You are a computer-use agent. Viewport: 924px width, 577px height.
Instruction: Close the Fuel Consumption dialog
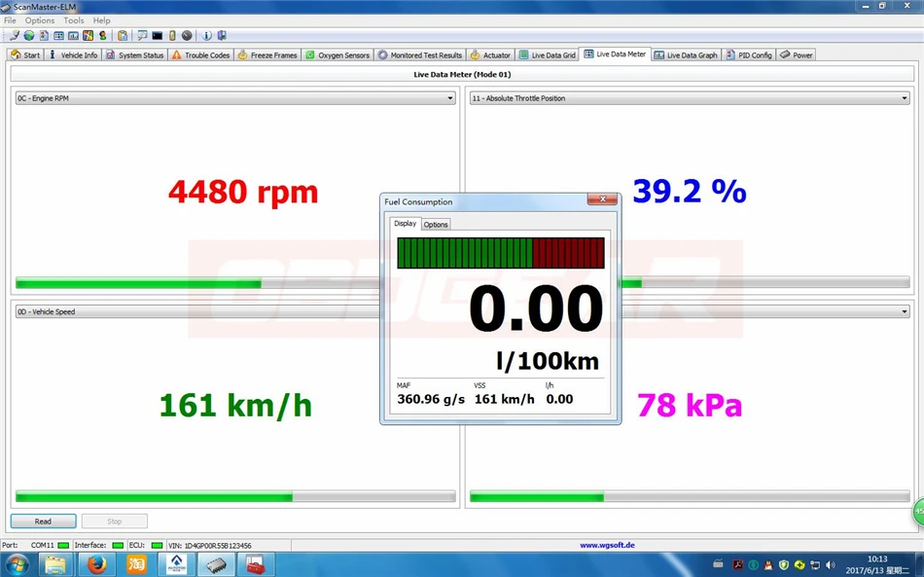602,199
